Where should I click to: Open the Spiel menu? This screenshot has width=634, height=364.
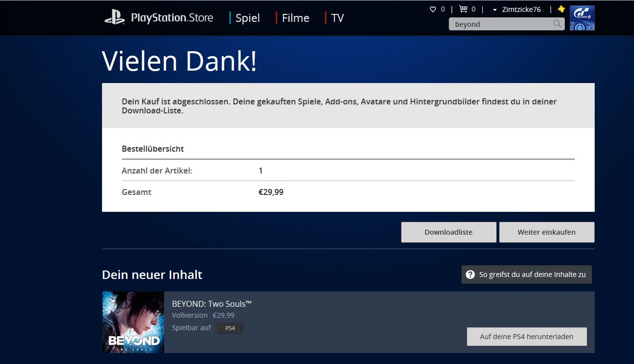pyautogui.click(x=248, y=18)
